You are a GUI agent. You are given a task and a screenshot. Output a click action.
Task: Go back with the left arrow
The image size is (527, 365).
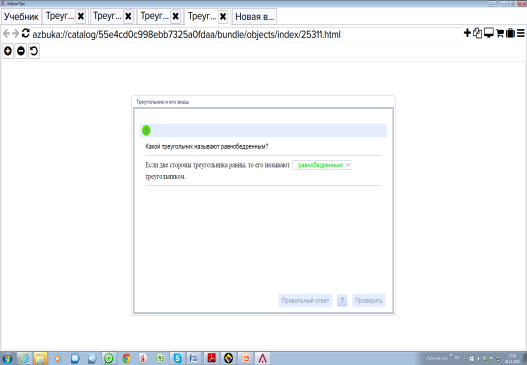click(6, 33)
